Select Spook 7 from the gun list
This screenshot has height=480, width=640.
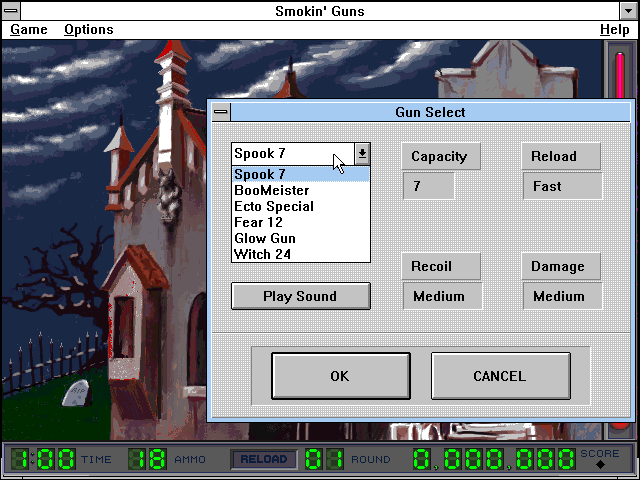[301, 174]
